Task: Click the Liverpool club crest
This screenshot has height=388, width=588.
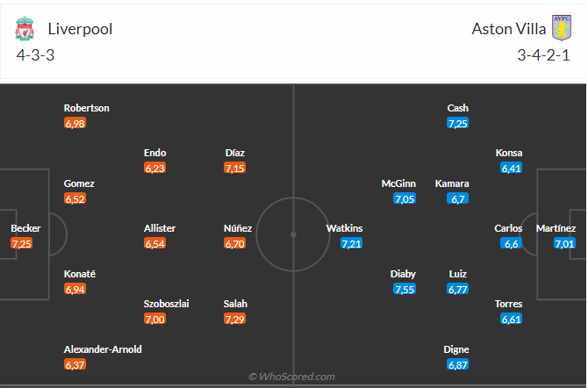Action: click(x=24, y=29)
